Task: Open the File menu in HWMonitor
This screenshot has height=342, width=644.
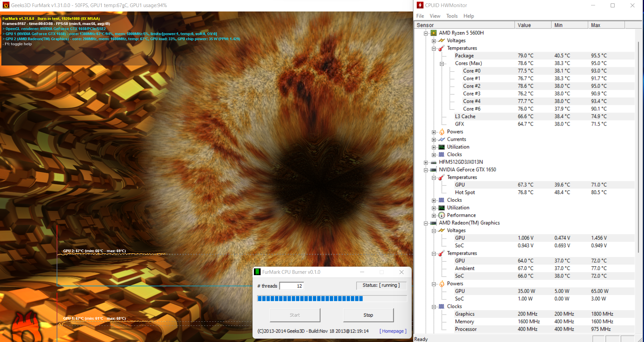Action: click(420, 16)
